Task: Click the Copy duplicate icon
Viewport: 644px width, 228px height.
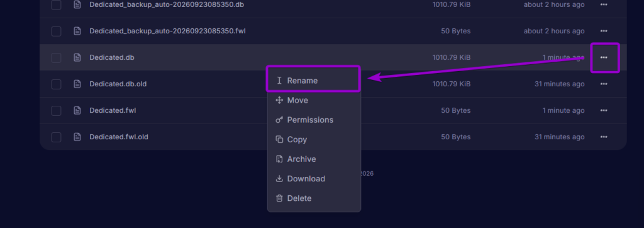Action: point(279,140)
